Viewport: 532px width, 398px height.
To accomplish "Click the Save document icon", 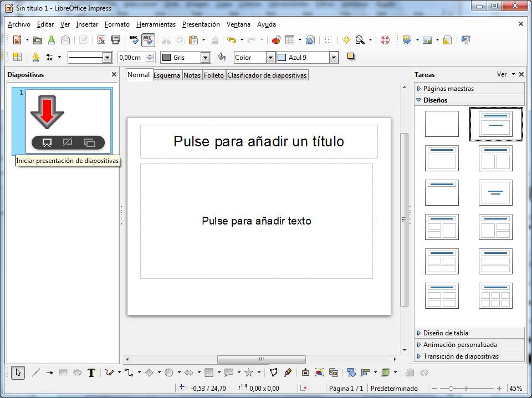I will pyautogui.click(x=51, y=40).
